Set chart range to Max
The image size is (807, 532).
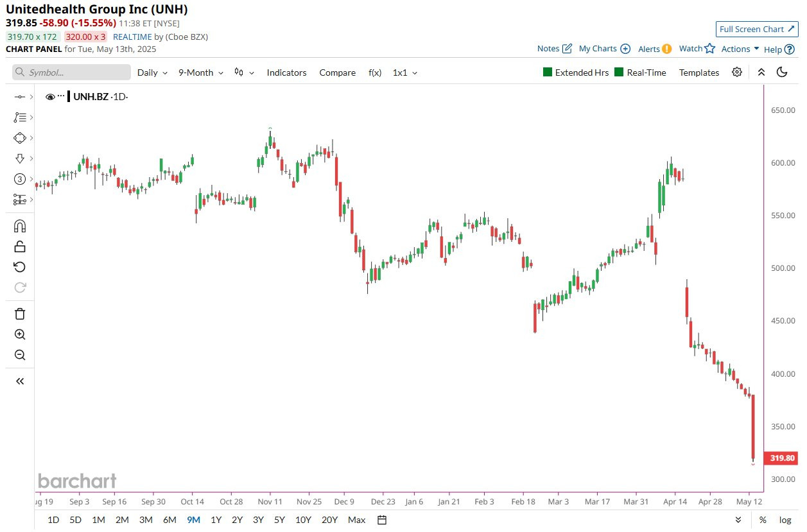[x=356, y=520]
